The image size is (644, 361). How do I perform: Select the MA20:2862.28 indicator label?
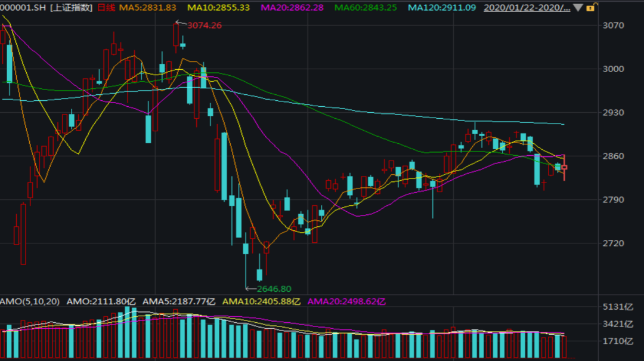click(x=292, y=7)
